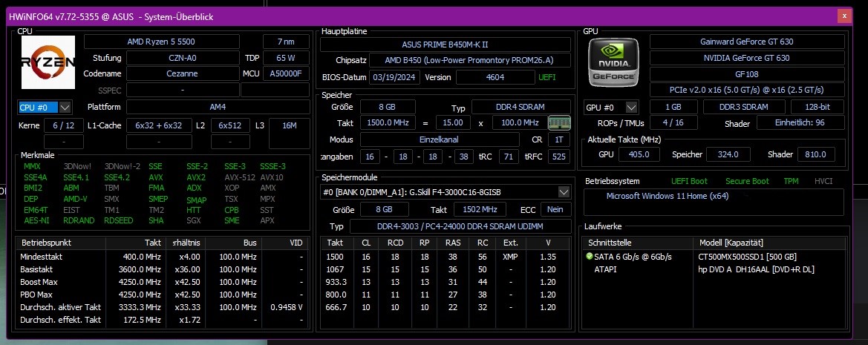
Task: Click the SSE4.2 feature label
Action: click(117, 177)
